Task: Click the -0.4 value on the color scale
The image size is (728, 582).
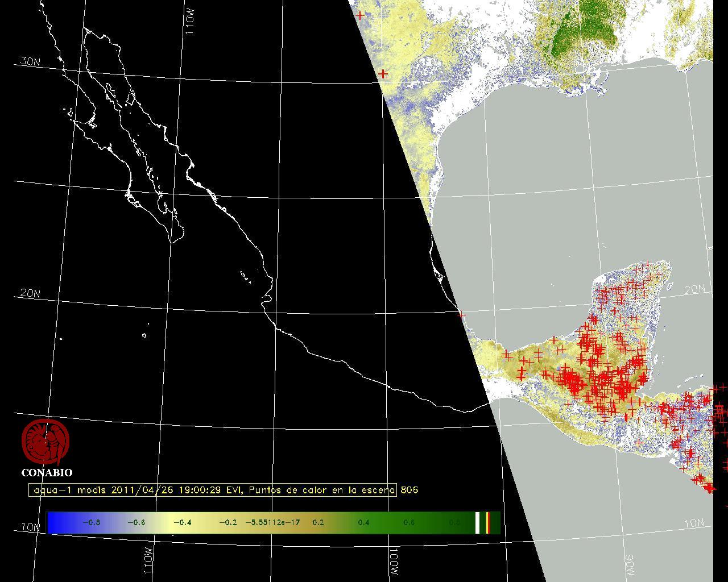Action: 181,522
